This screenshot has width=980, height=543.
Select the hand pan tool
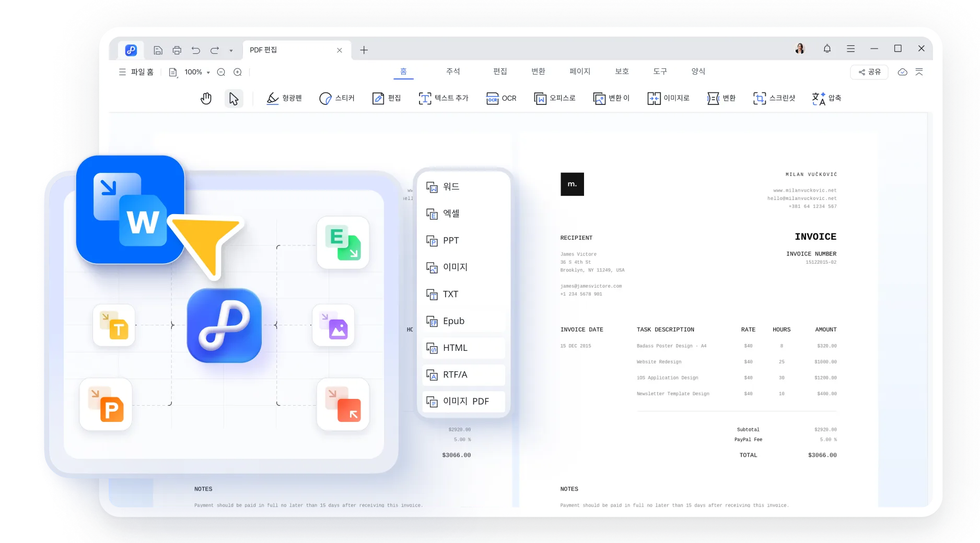pos(206,98)
